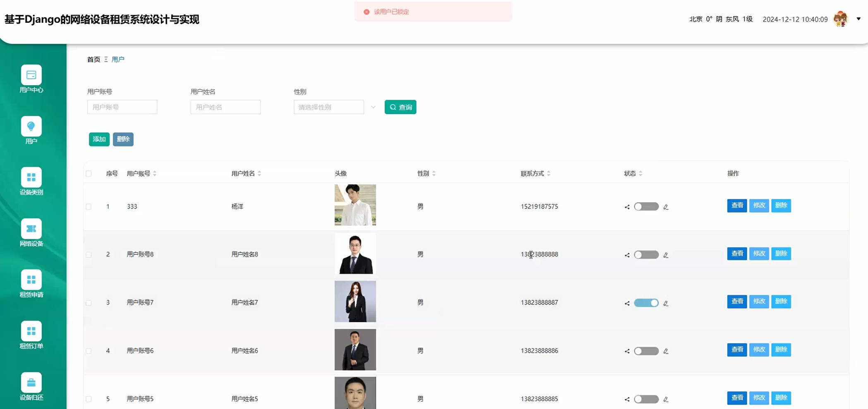Sort table by 状态 column

click(x=641, y=174)
